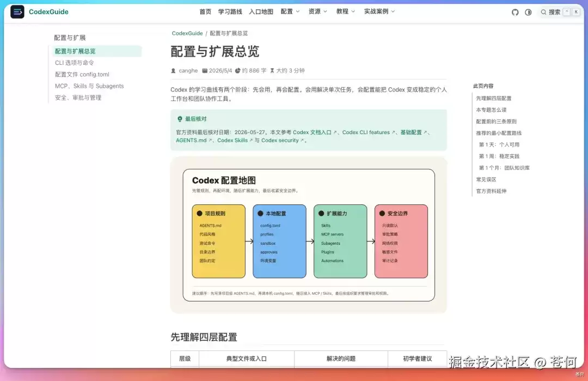Click the search magnifier icon
This screenshot has height=381, width=588.
click(543, 12)
